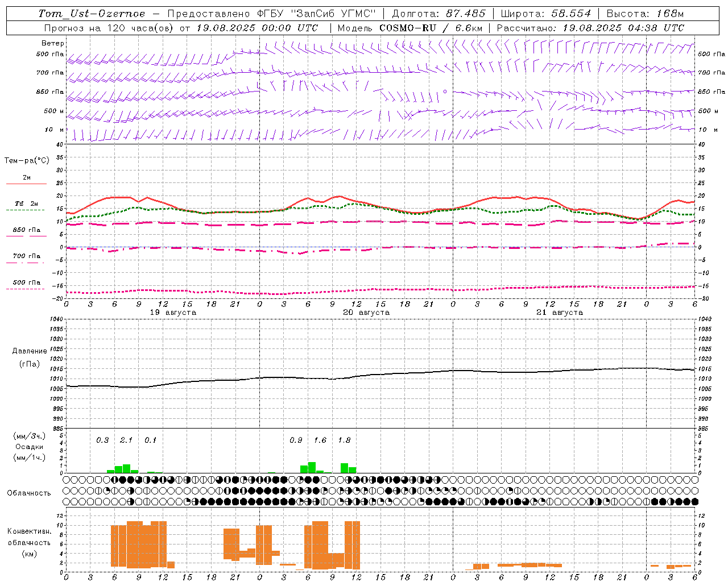The height and width of the screenshot is (582, 728).
Task: Click the (мм/3ч.) precipitation unit label
Action: (30, 436)
